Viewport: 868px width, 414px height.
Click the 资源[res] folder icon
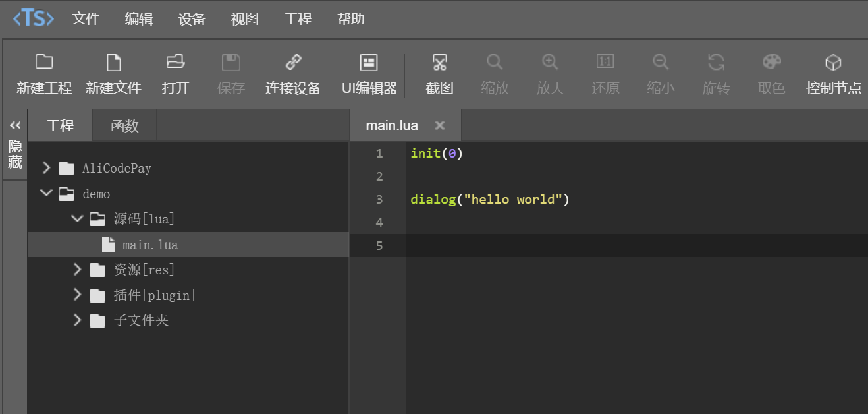click(x=97, y=270)
